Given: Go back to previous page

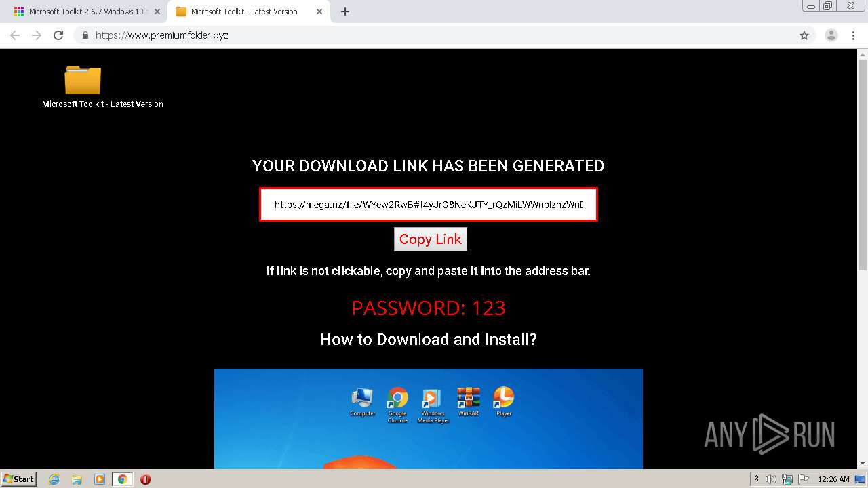Looking at the screenshot, I should pos(15,35).
